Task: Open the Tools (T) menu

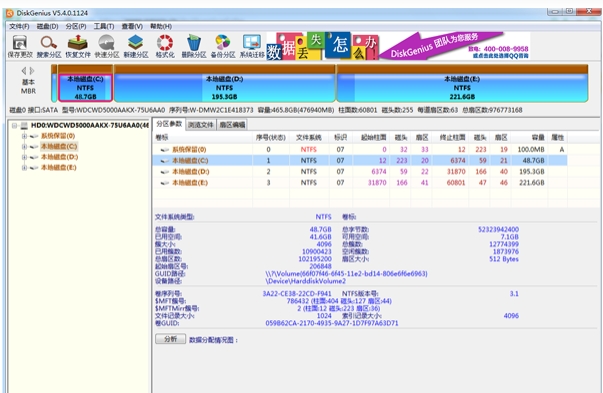Action: click(x=104, y=26)
